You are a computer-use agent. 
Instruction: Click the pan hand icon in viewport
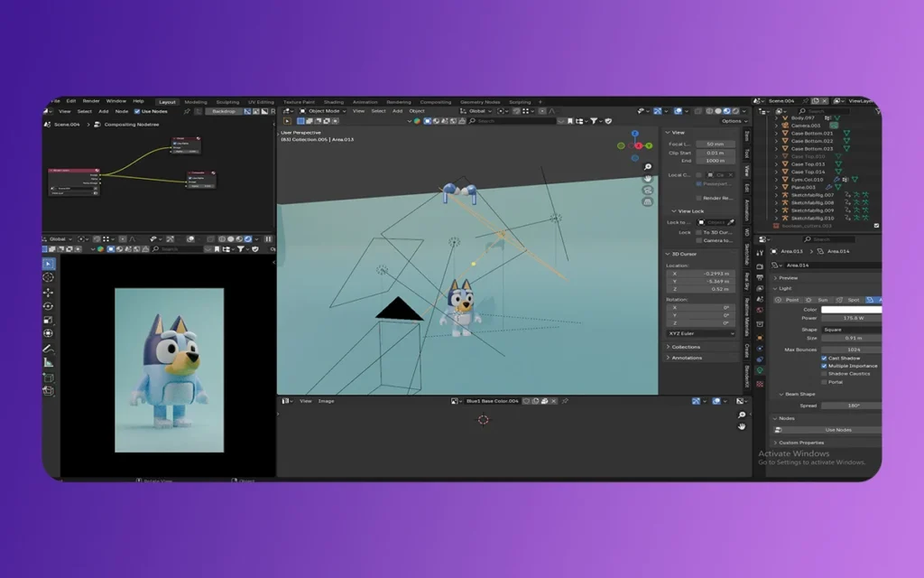pyautogui.click(x=648, y=179)
